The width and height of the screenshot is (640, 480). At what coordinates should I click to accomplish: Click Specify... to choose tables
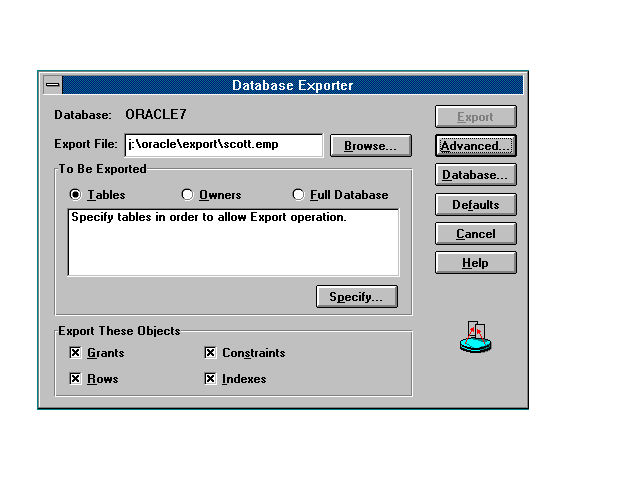pyautogui.click(x=356, y=297)
